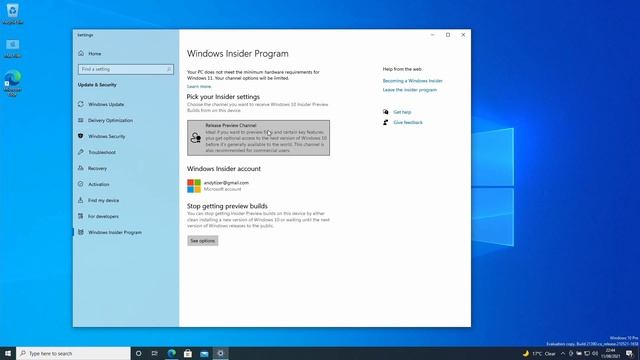
Task: Click the Get help link
Action: point(402,112)
